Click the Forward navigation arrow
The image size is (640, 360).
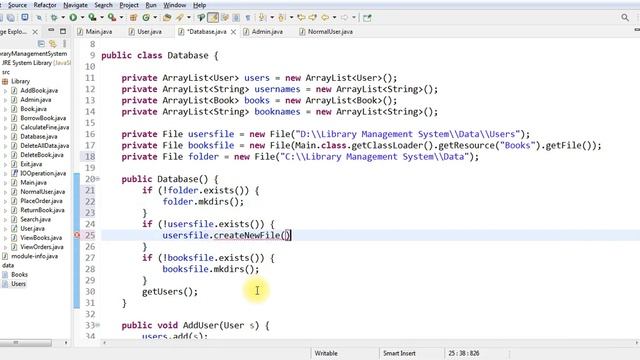344,18
